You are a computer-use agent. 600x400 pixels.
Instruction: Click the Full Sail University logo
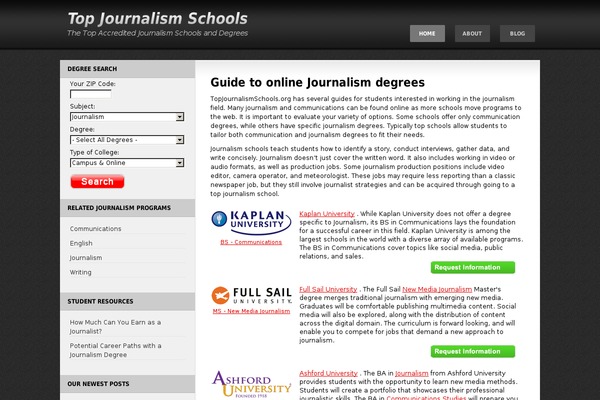point(251,296)
